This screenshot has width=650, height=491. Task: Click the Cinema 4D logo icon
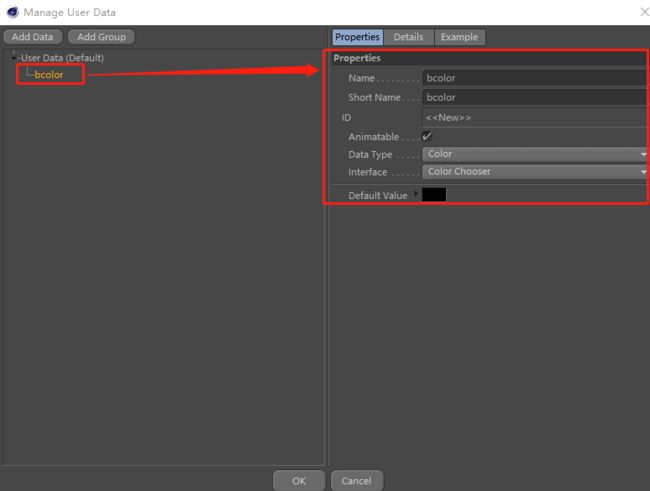pyautogui.click(x=13, y=12)
